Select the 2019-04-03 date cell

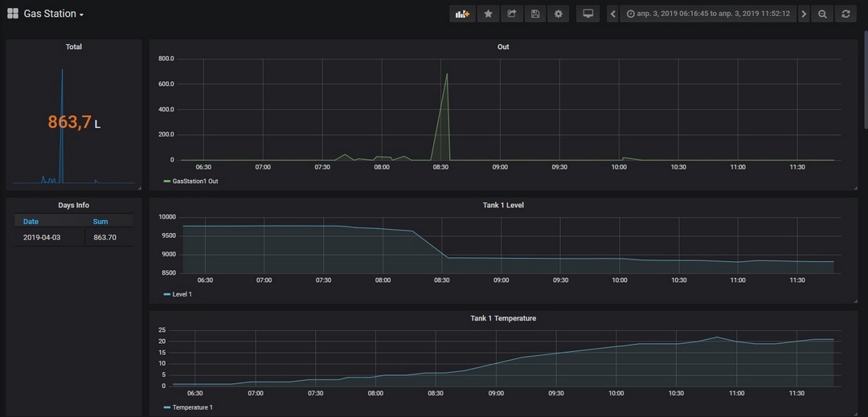pos(50,238)
